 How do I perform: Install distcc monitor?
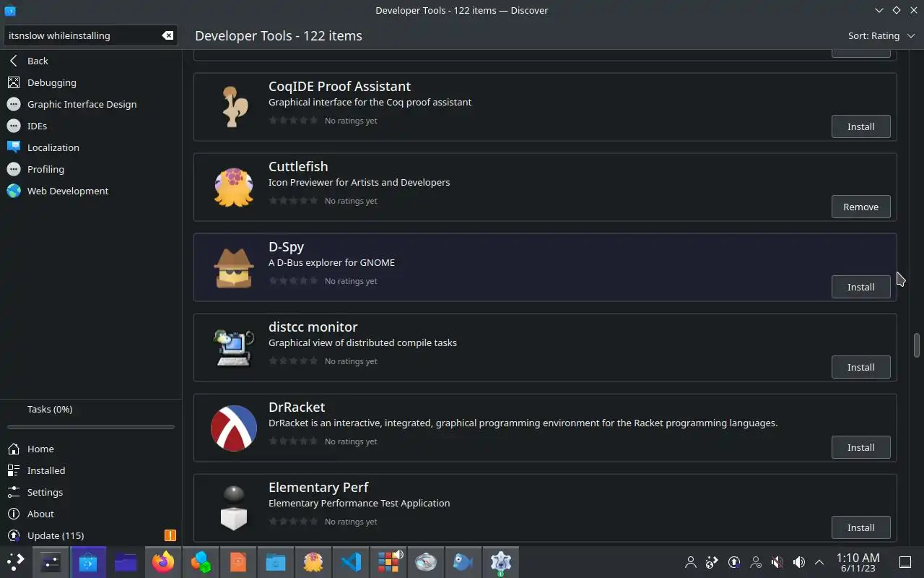(x=860, y=367)
